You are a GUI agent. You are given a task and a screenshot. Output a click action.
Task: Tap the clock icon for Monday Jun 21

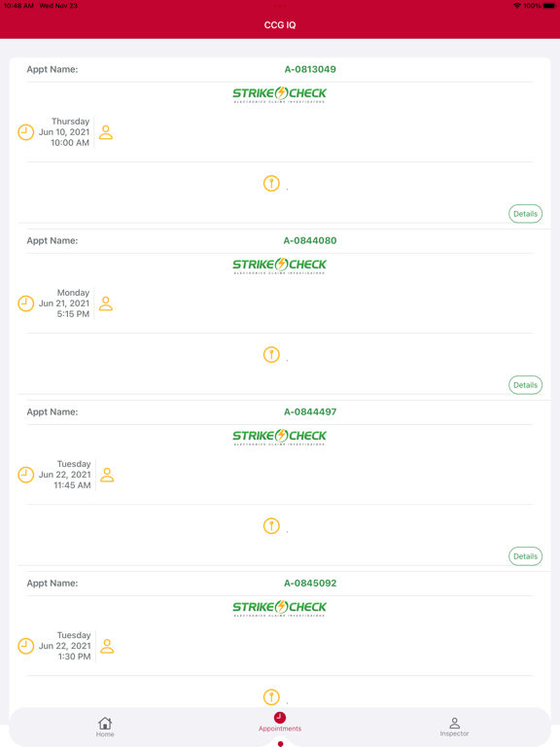(x=25, y=303)
